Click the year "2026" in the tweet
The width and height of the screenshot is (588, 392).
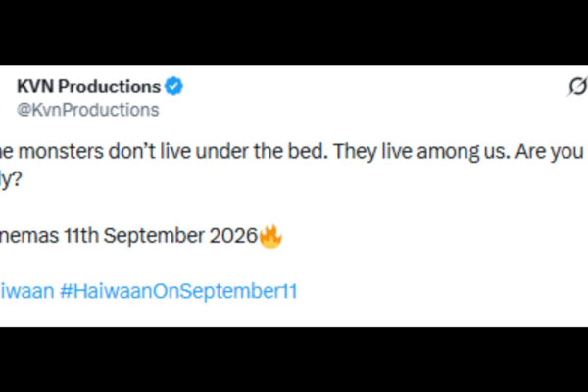click(233, 236)
